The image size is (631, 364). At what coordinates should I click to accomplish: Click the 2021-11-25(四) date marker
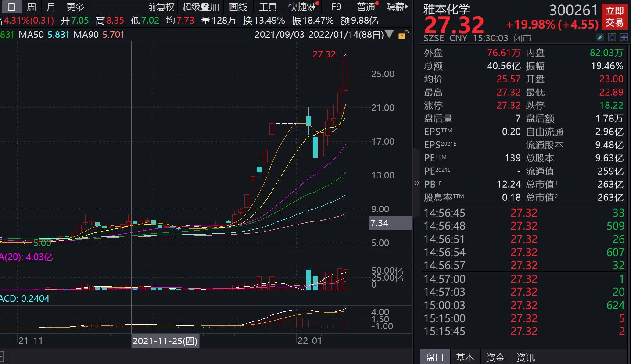point(165,341)
